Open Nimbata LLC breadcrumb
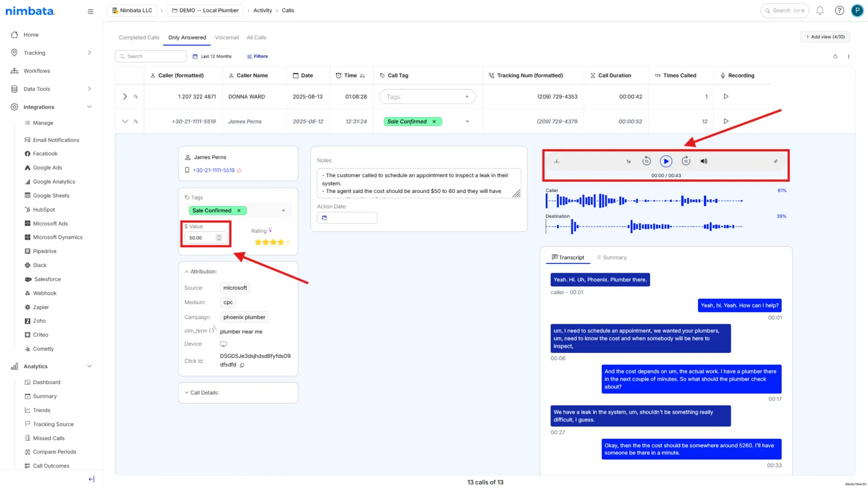 click(x=132, y=10)
